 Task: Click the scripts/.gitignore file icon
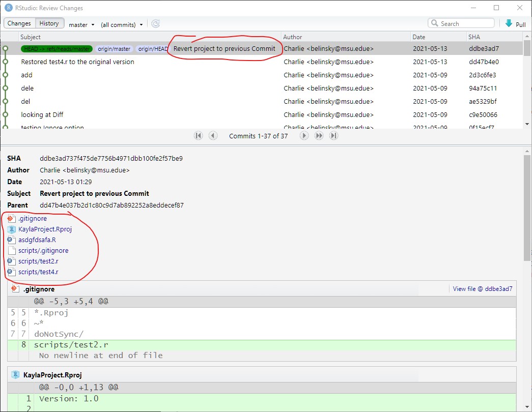(x=12, y=251)
